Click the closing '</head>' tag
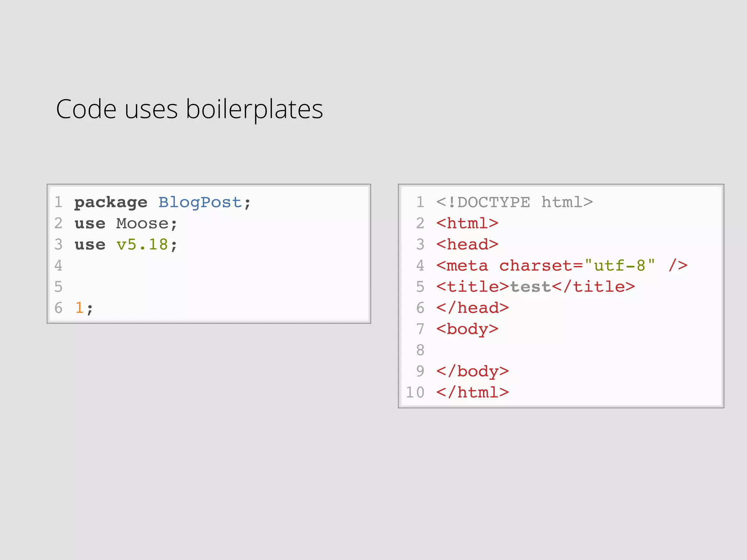This screenshot has height=560, width=747. (472, 308)
